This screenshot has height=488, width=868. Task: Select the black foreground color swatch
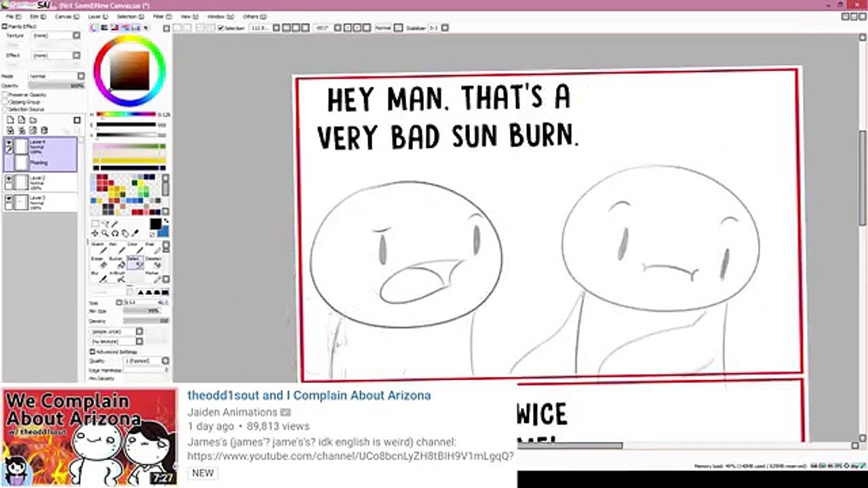pos(155,224)
